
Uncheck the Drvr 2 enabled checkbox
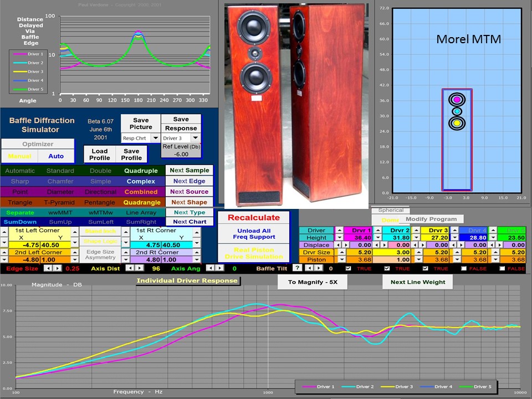point(387,268)
